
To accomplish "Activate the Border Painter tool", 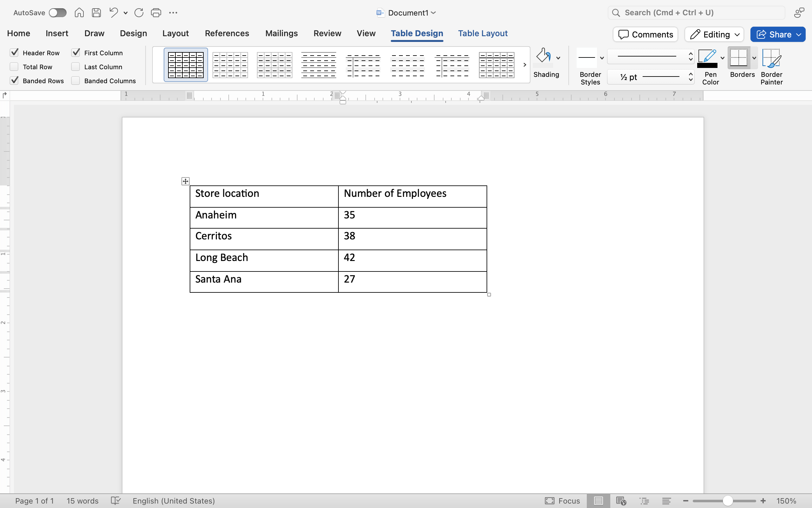I will (x=771, y=58).
